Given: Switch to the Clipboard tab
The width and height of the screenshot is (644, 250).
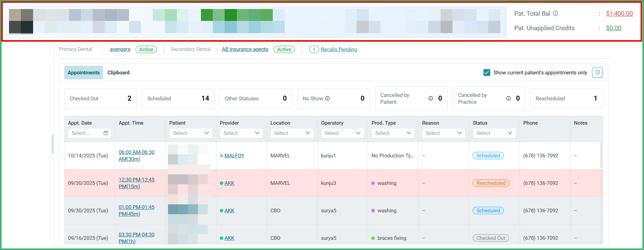Looking at the screenshot, I should pos(119,73).
